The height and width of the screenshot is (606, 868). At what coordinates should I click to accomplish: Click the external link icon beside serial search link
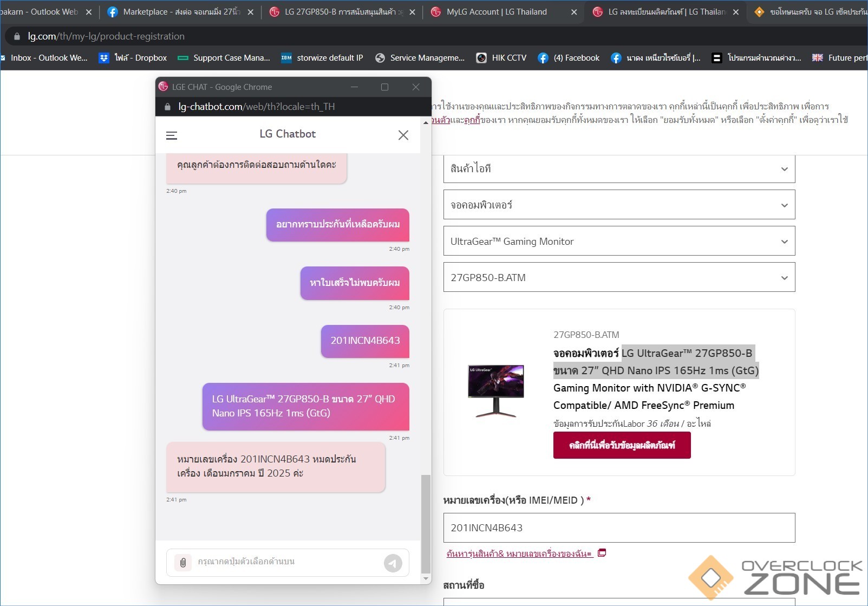tap(602, 553)
